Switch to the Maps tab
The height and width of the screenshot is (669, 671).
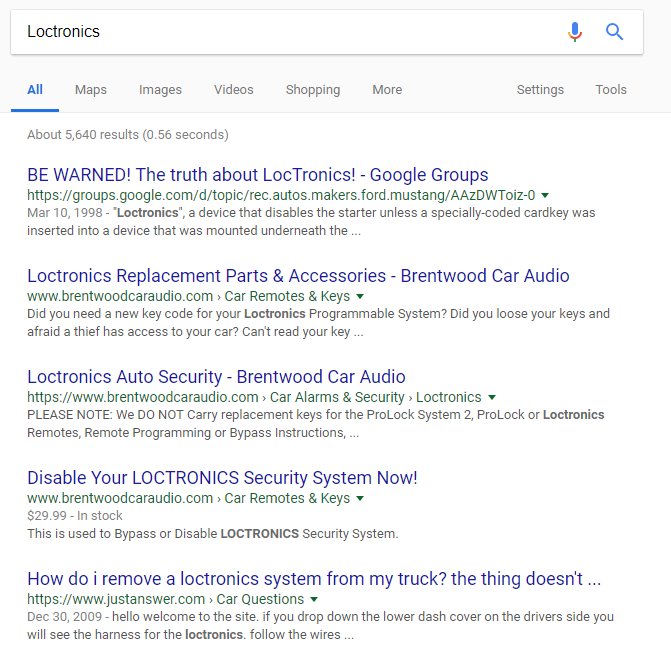click(91, 89)
